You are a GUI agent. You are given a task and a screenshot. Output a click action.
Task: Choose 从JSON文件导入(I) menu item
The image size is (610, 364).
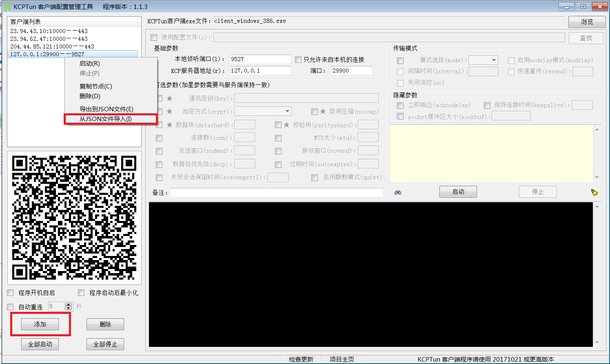106,119
